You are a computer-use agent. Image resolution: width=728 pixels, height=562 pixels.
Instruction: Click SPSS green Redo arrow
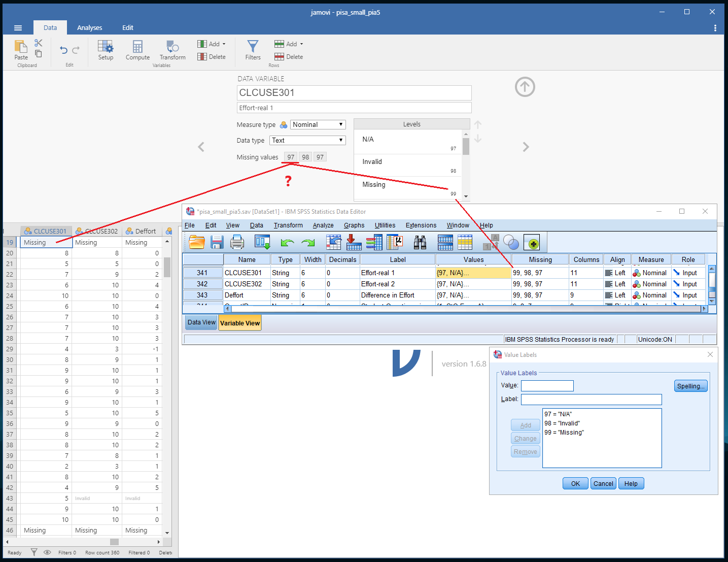point(308,243)
